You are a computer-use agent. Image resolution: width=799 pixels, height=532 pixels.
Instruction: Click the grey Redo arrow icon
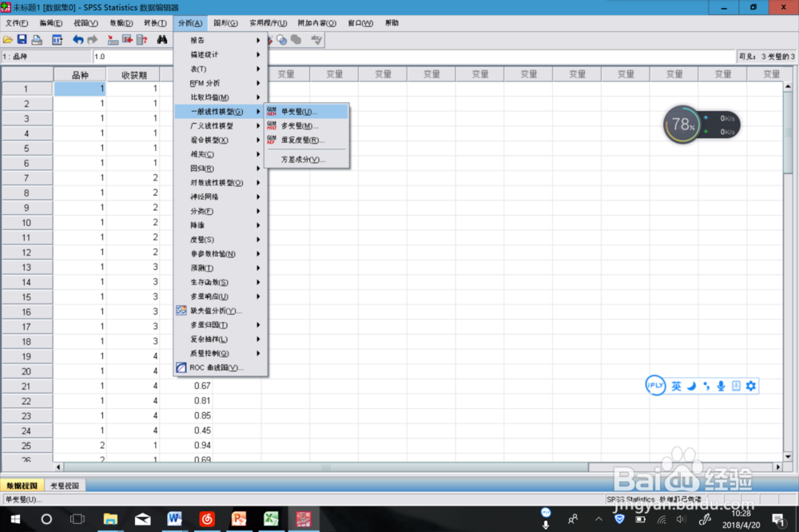(x=93, y=40)
